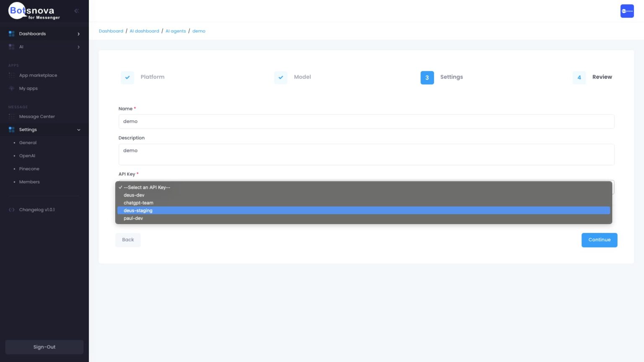This screenshot has width=644, height=362.
Task: Select paul-dev API key option
Action: [x=133, y=218]
